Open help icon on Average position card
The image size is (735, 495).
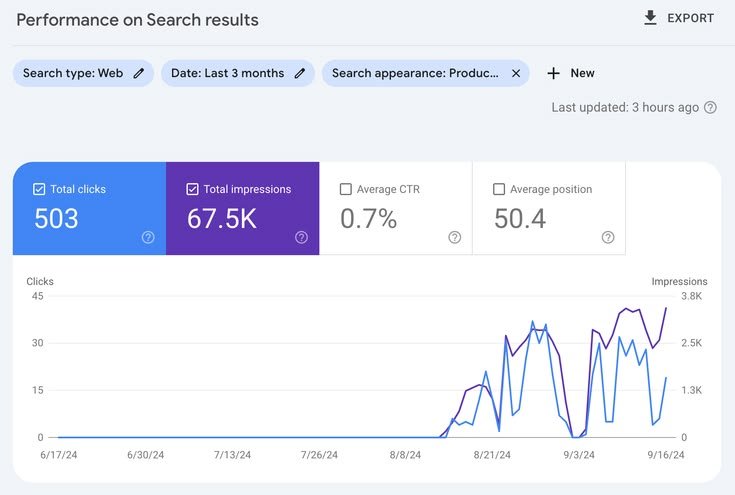point(608,237)
